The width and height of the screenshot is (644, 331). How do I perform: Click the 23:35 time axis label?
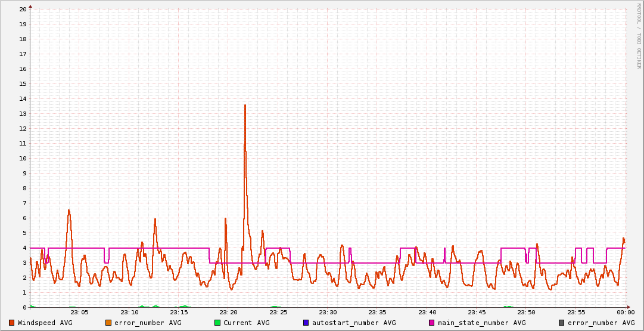377,313
